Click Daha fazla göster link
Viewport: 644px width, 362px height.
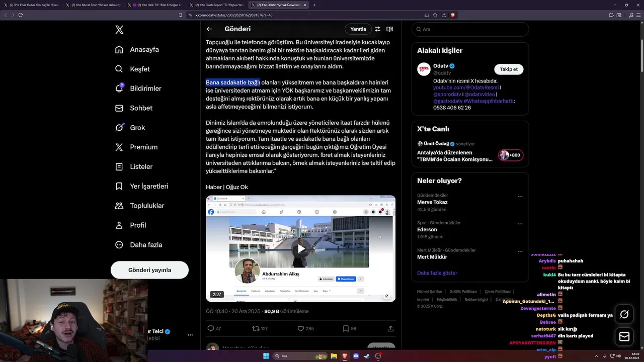(x=437, y=273)
